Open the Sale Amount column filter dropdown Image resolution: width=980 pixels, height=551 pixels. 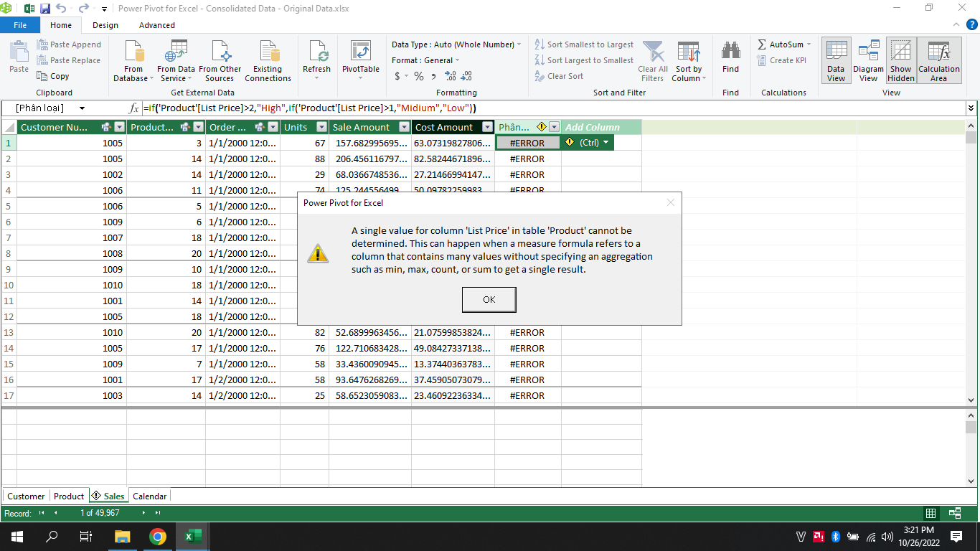pyautogui.click(x=403, y=127)
